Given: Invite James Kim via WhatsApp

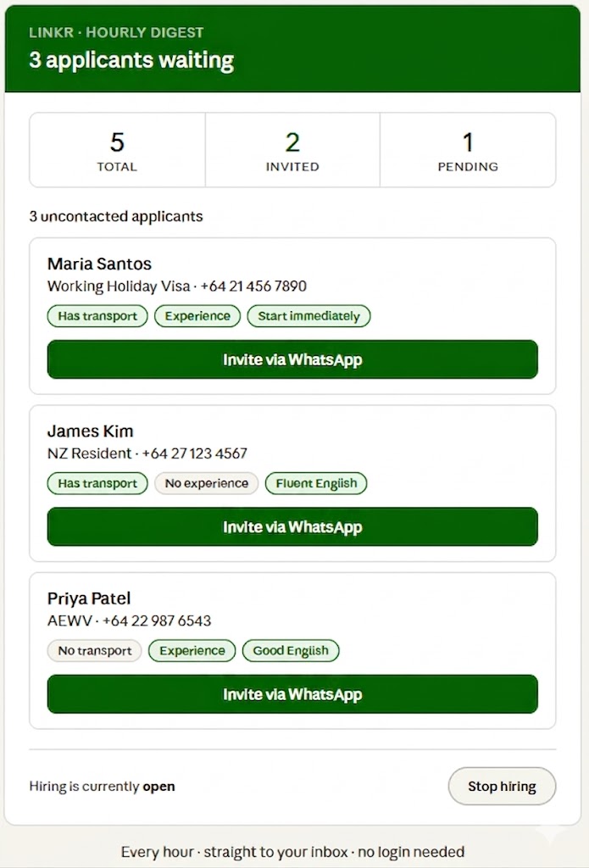Looking at the screenshot, I should [x=292, y=526].
